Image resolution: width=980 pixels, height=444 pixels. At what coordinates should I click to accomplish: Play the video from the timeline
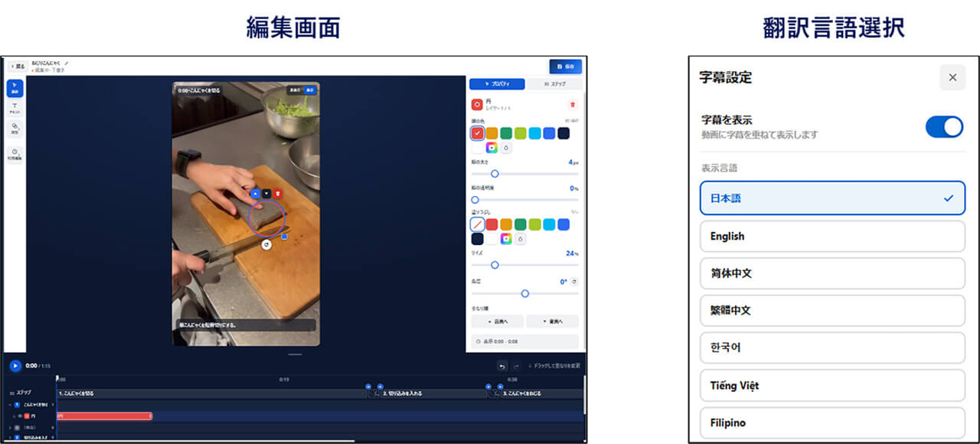pyautogui.click(x=15, y=366)
